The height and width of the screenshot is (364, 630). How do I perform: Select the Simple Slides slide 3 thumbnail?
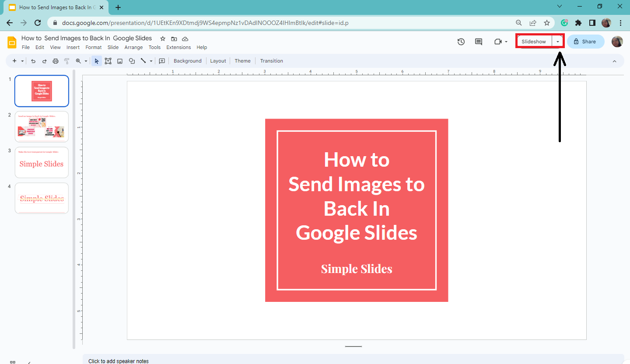click(x=42, y=162)
